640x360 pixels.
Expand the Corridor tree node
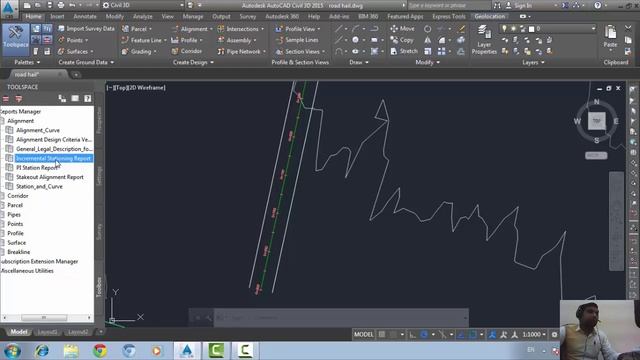coord(18,196)
